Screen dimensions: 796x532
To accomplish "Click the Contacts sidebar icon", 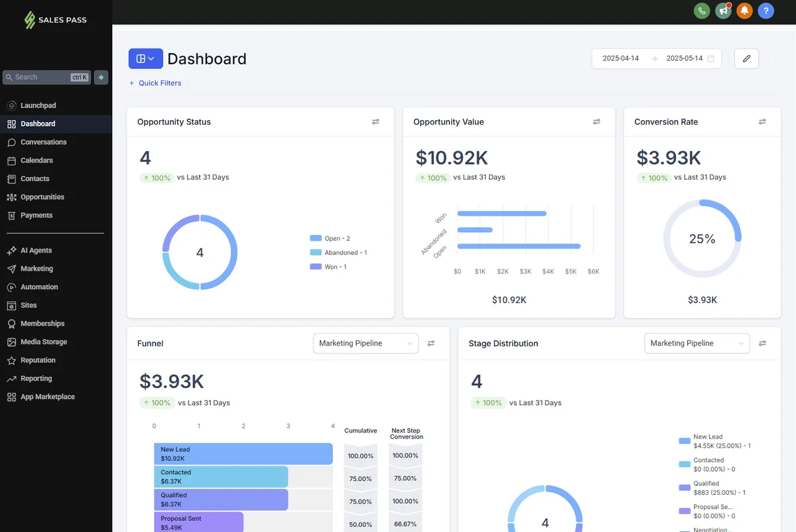I will [11, 179].
